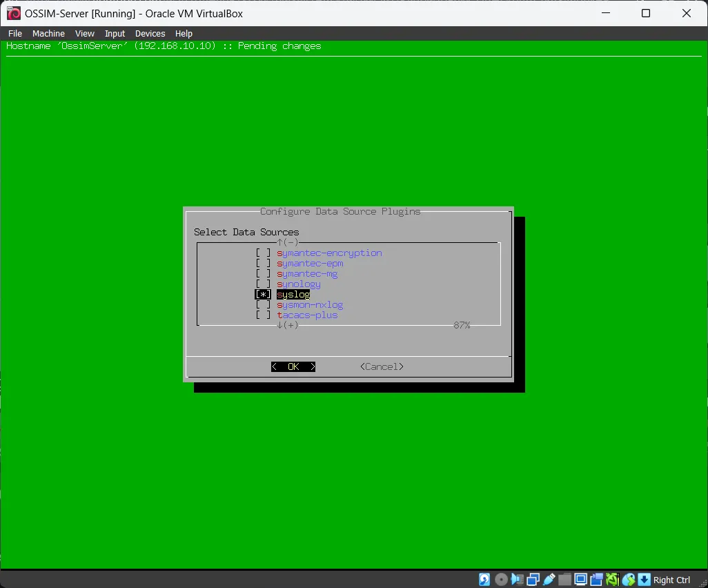708x588 pixels.
Task: Open the Devices menu
Action: pos(150,33)
